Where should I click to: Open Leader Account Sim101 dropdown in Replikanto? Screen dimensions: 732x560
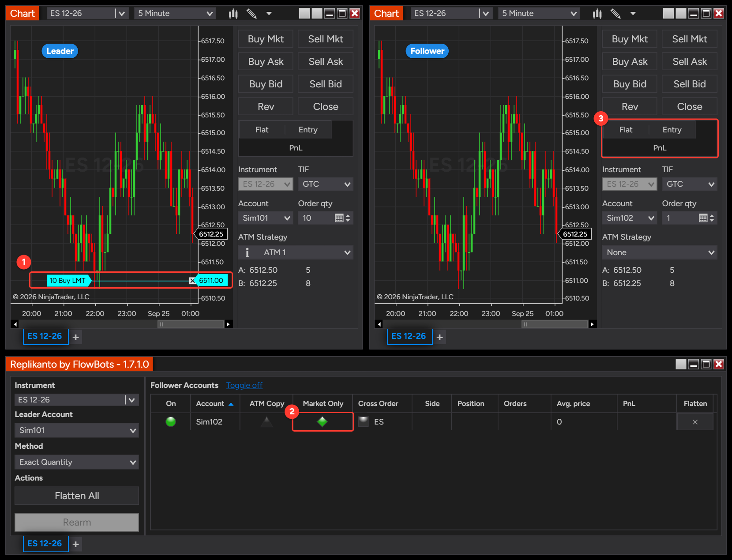(x=77, y=430)
